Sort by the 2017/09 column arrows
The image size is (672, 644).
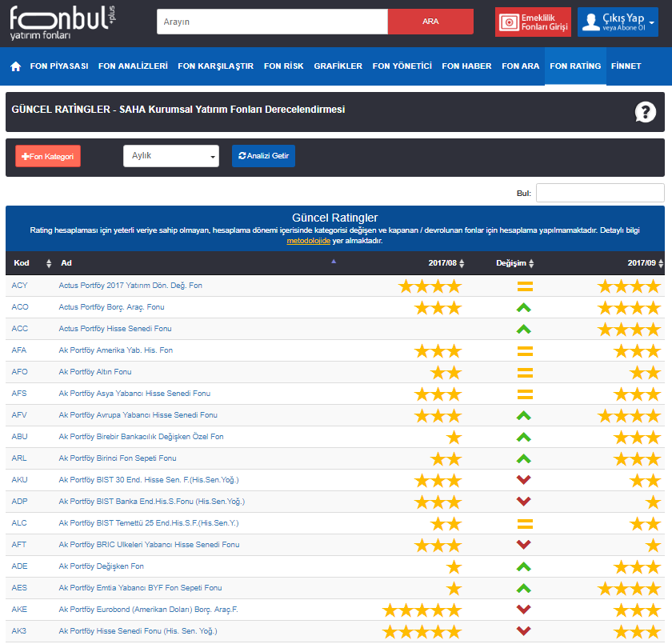click(x=661, y=263)
